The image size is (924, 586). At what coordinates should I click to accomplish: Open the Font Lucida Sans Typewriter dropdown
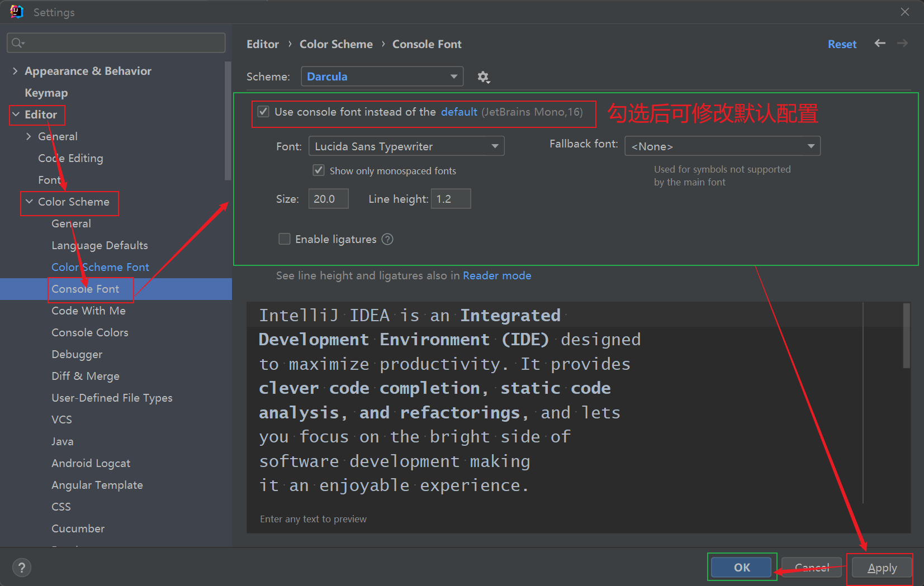click(x=406, y=146)
